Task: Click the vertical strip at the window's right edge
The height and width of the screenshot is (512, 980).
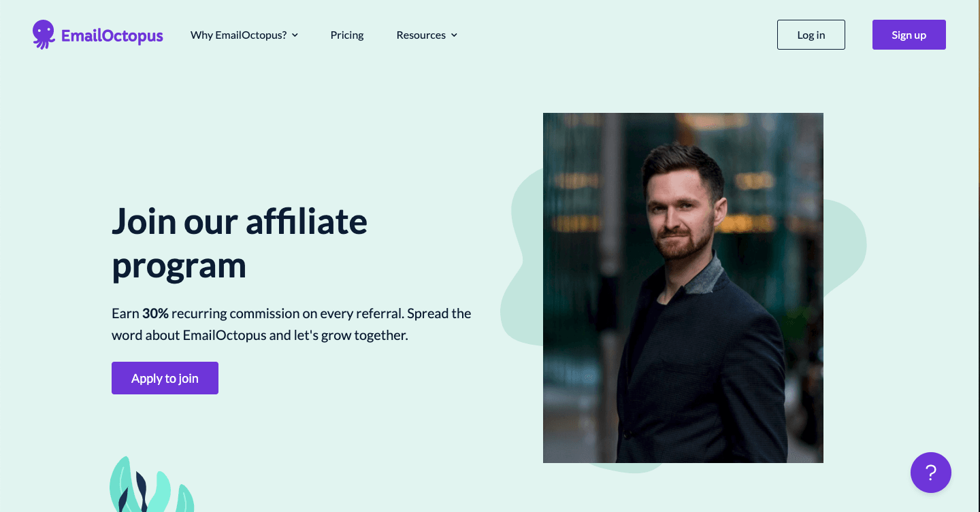Action: point(979,256)
